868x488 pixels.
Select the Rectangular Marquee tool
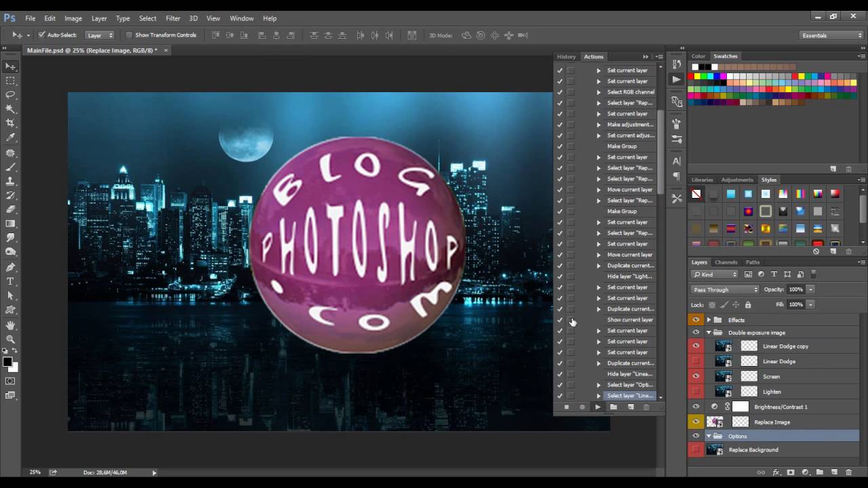click(11, 81)
